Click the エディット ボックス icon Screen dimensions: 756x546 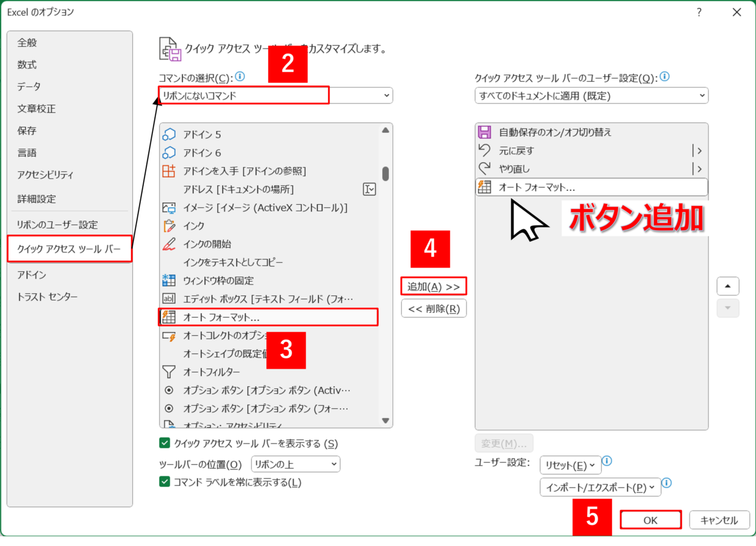tap(169, 299)
